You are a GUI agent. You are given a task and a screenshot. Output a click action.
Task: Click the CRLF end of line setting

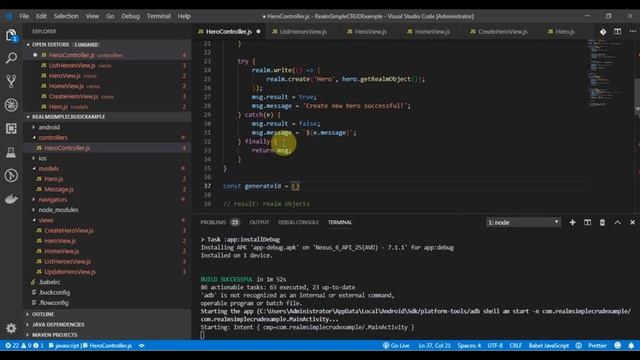(515, 346)
